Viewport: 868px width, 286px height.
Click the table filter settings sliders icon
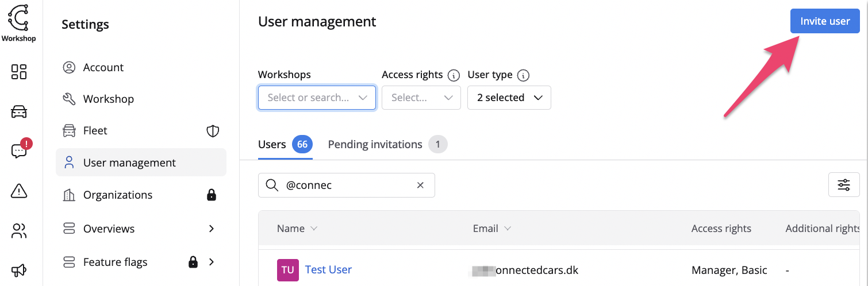point(843,185)
